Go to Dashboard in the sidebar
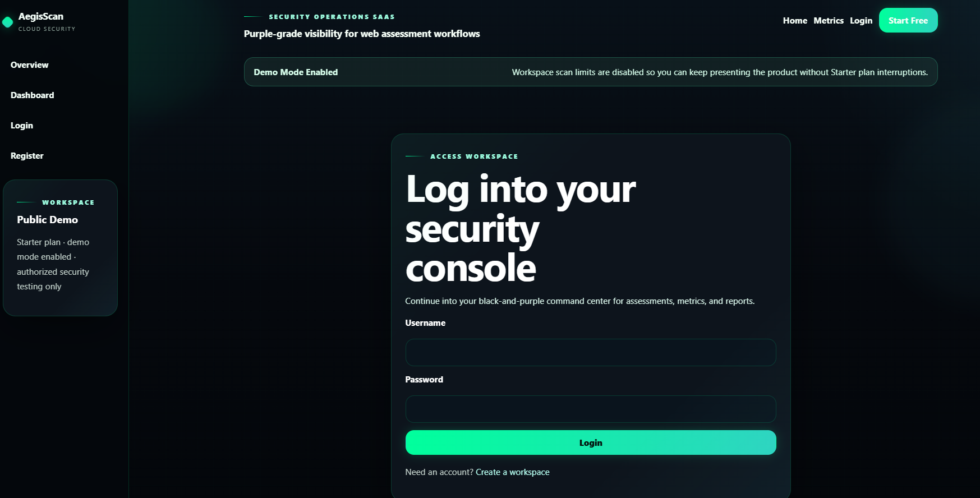 32,95
